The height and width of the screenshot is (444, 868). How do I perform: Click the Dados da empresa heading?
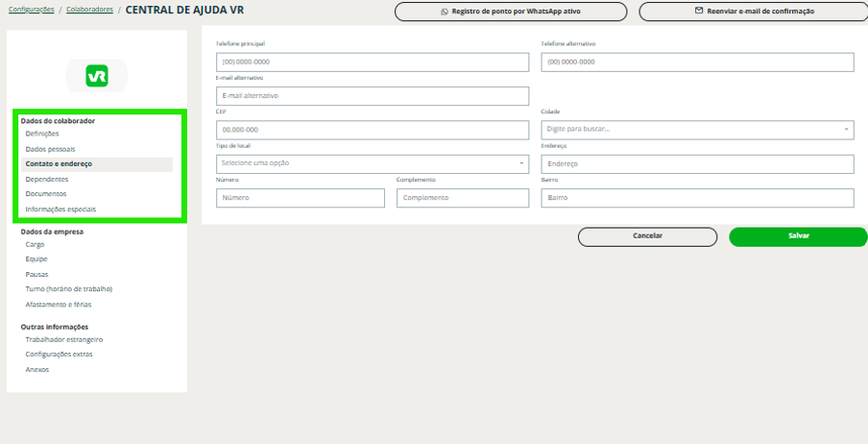point(52,232)
